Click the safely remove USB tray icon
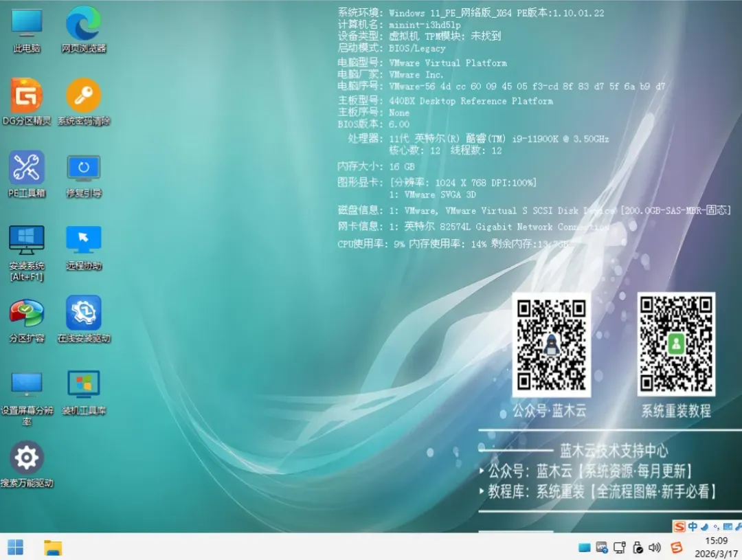Screen dimensions: 742x560 638,548
